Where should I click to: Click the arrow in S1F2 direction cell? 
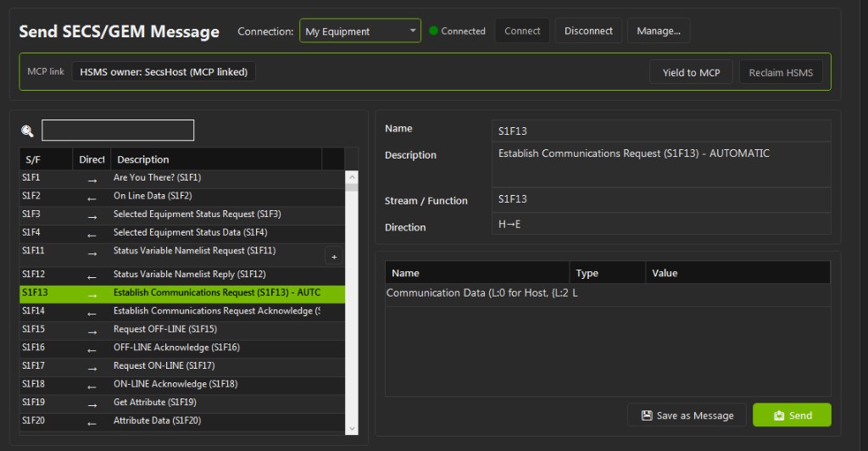(x=92, y=198)
